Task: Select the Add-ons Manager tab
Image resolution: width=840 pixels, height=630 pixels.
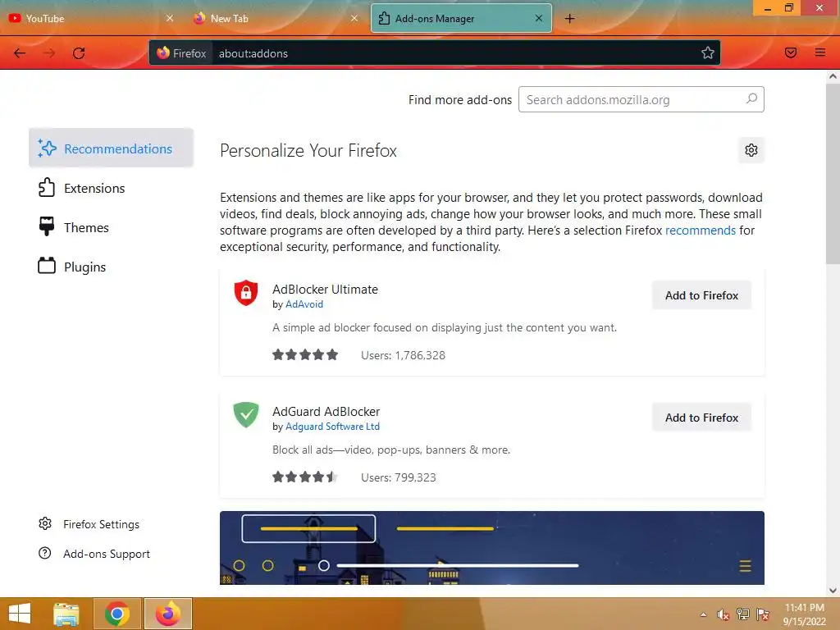Action: 461,18
